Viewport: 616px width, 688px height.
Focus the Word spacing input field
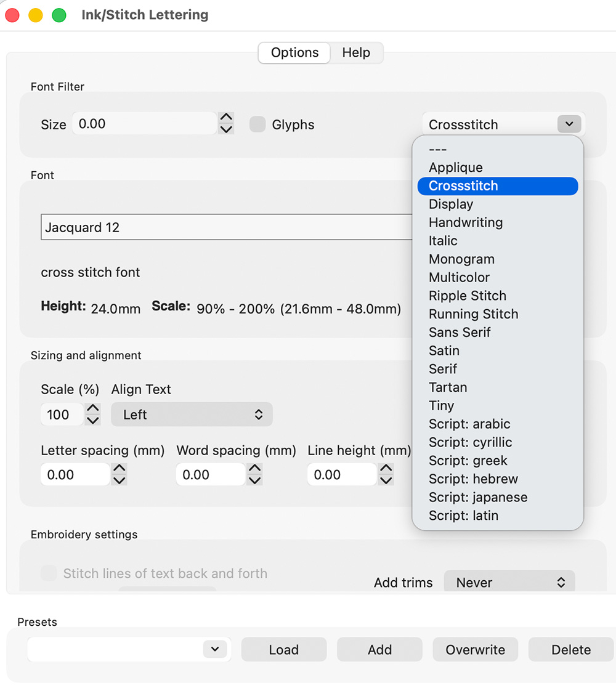pos(210,474)
